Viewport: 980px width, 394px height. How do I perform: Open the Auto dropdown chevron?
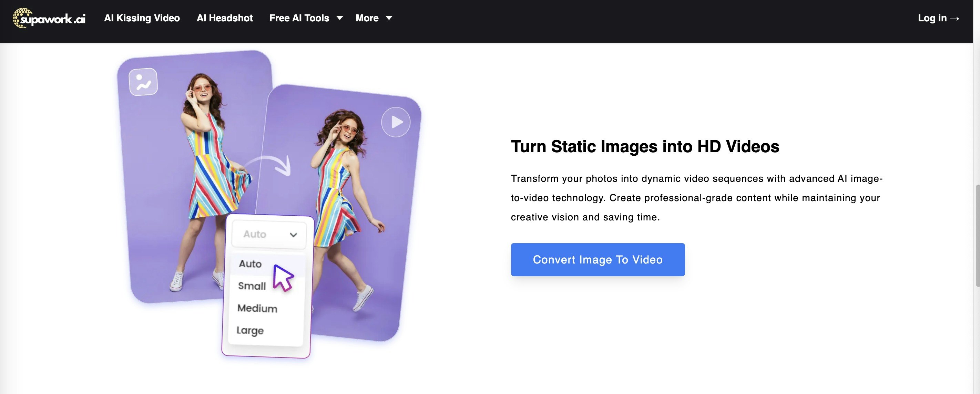pyautogui.click(x=293, y=235)
